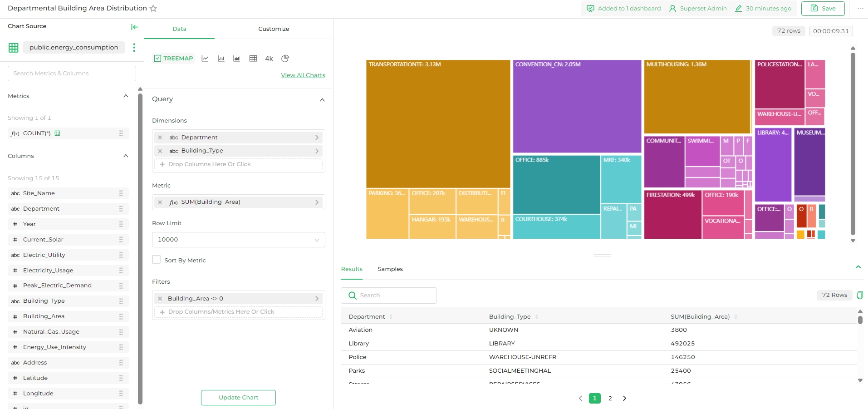The height and width of the screenshot is (409, 868).
Task: Click the CONVENTION_CN treemap block
Action: click(x=577, y=107)
